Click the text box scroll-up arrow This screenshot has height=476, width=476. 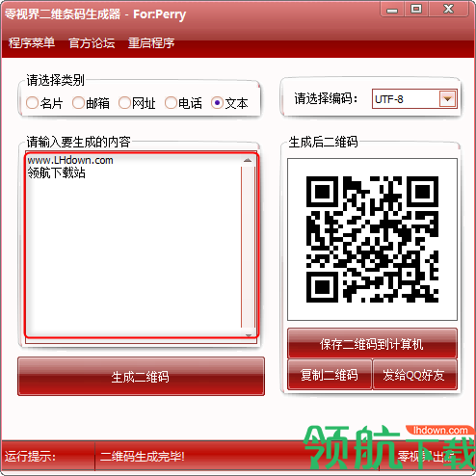[248, 160]
